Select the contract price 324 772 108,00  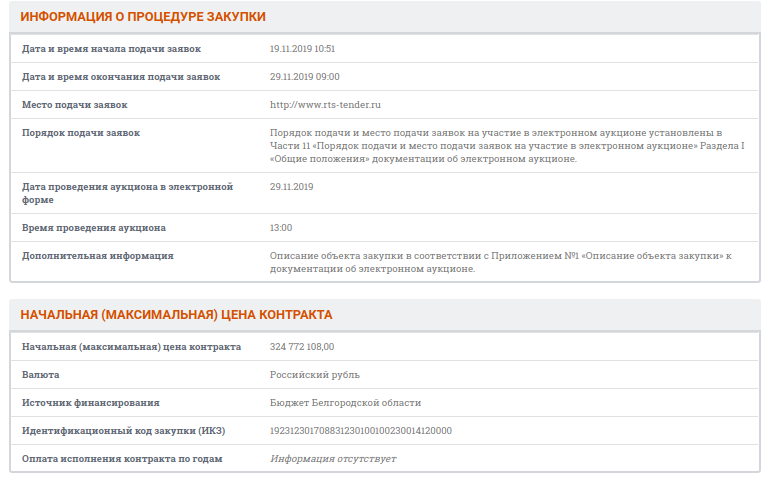tap(302, 347)
